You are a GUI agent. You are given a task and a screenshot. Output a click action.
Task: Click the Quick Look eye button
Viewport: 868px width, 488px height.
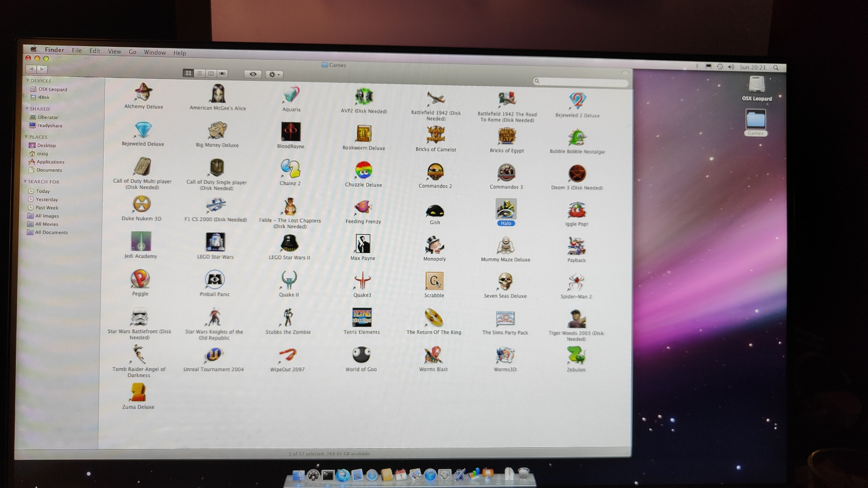(x=253, y=74)
